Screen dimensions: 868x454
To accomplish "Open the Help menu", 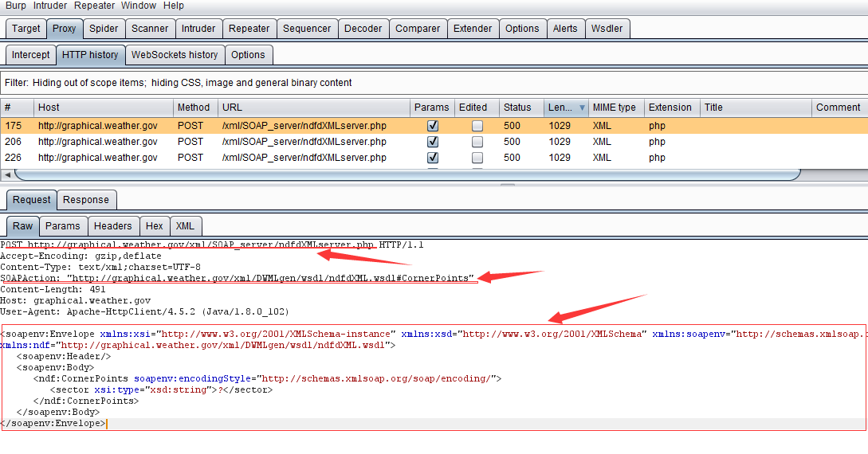I will click(173, 6).
